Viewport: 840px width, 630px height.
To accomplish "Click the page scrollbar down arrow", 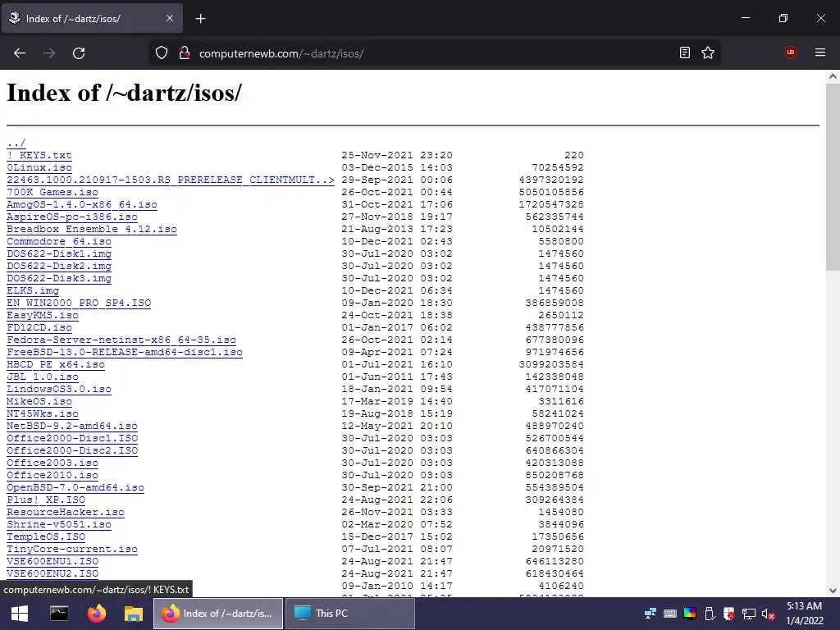I will (x=833, y=591).
